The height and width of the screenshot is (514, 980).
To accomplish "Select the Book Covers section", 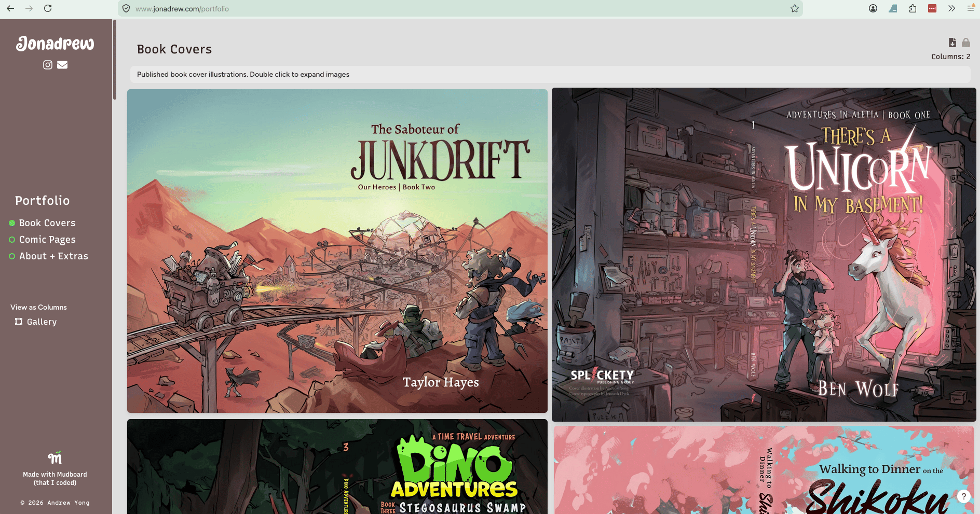I will (x=47, y=223).
